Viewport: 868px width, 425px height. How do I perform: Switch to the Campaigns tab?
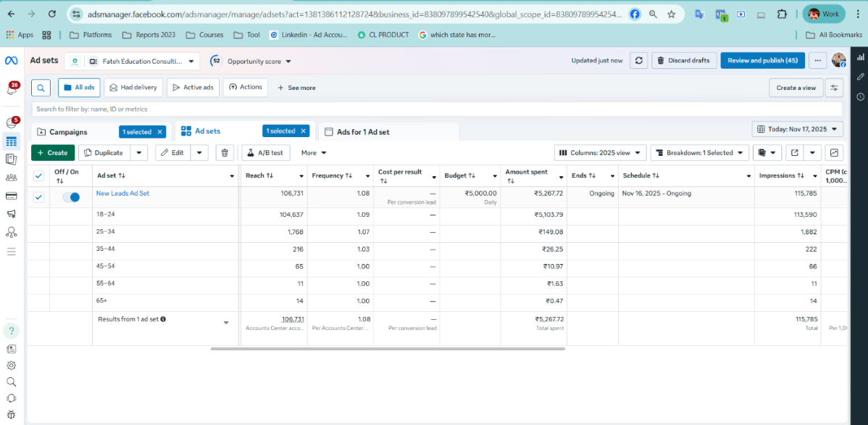(x=68, y=132)
